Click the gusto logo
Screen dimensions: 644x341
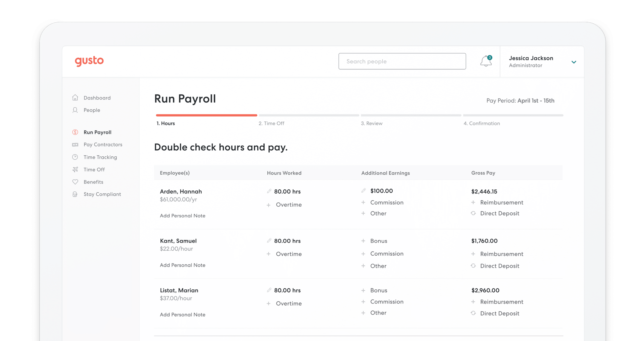click(89, 61)
